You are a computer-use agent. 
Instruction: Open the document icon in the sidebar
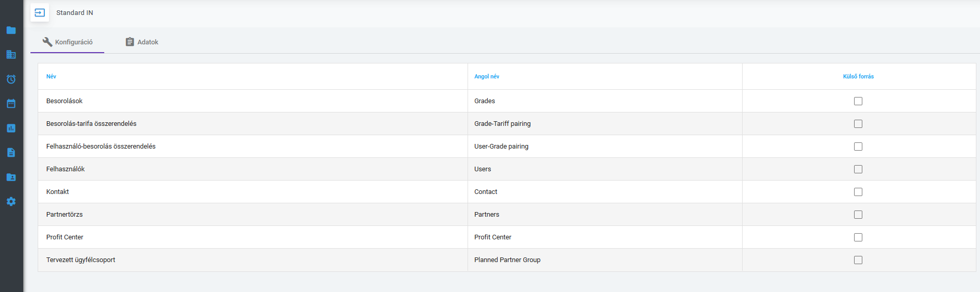click(x=11, y=152)
